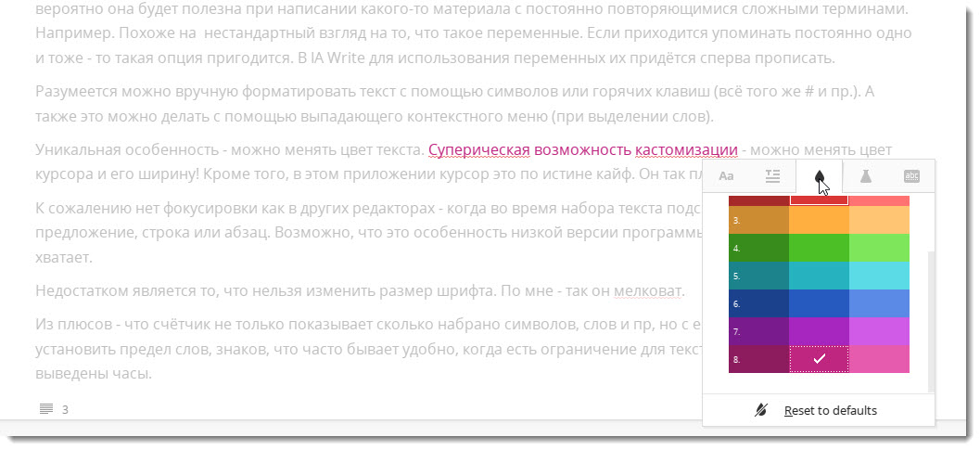Screen dimensions: 980x450
Task: Click the checked magenta swatch in row 8
Action: click(x=820, y=359)
